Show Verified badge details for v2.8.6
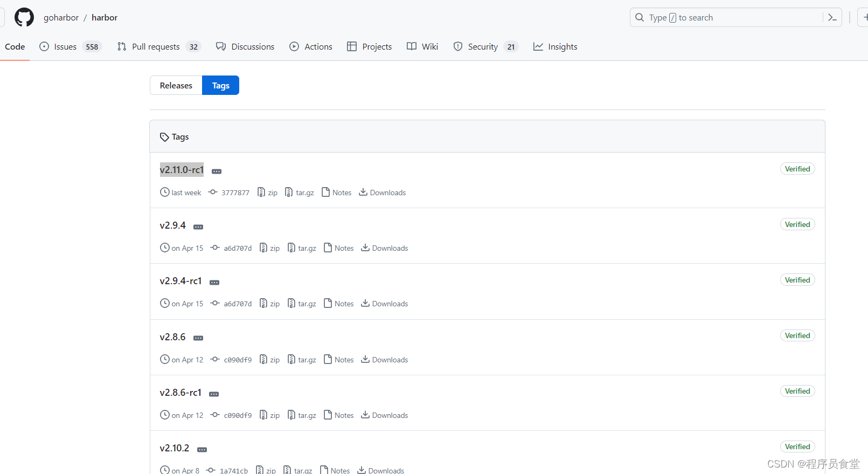 [x=797, y=335]
